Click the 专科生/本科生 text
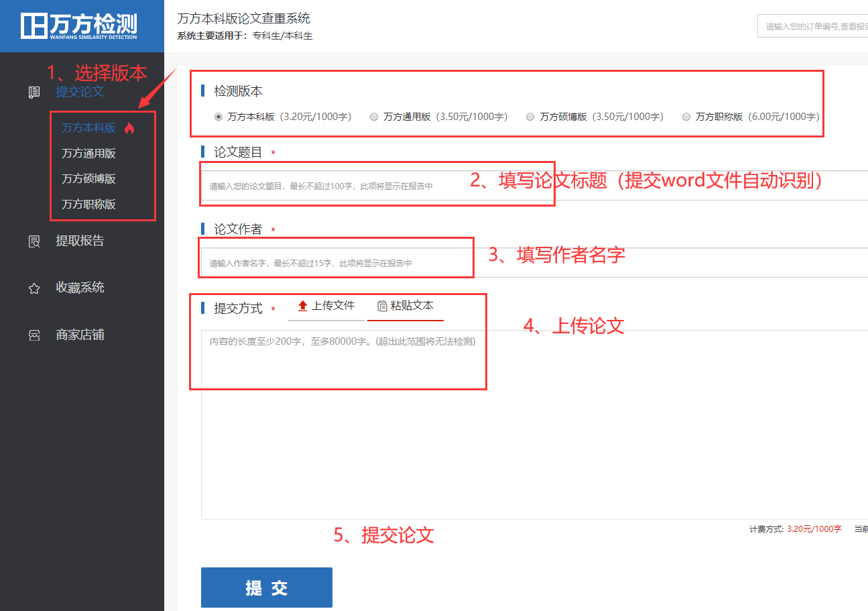Viewport: 868px width, 611px height. tap(283, 36)
